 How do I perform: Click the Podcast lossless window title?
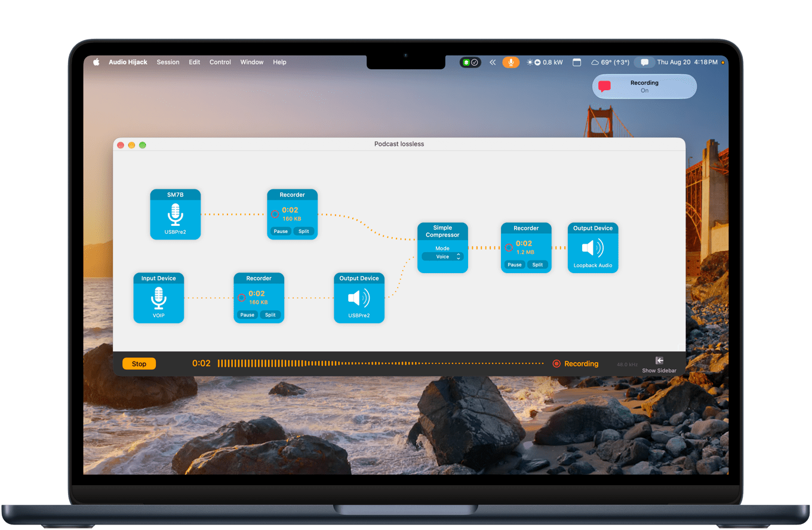click(x=399, y=144)
